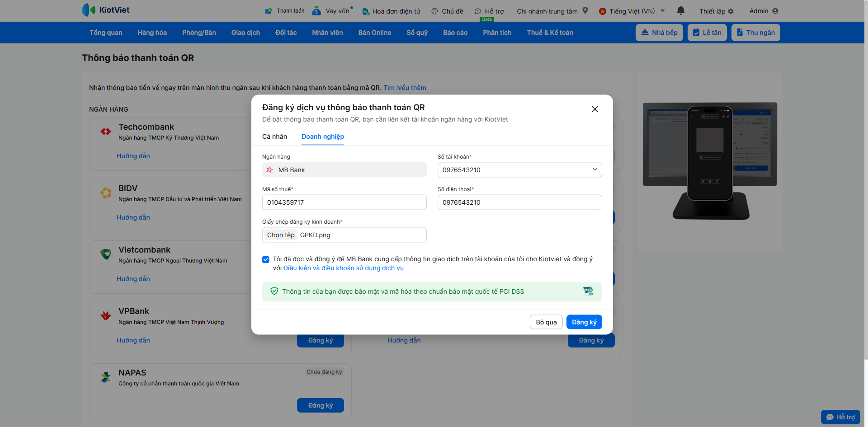868x427 pixels.
Task: Uncheck the MB Bank terms agreement checkbox
Action: coord(266,259)
